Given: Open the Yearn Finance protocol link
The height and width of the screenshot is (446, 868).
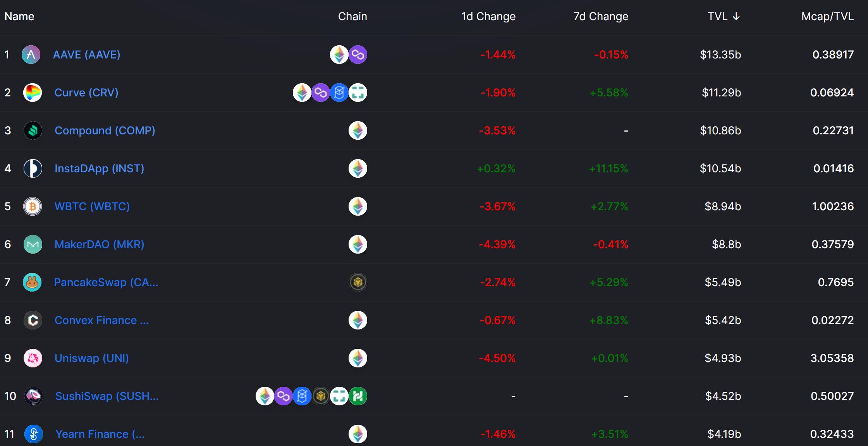Looking at the screenshot, I should [100, 434].
